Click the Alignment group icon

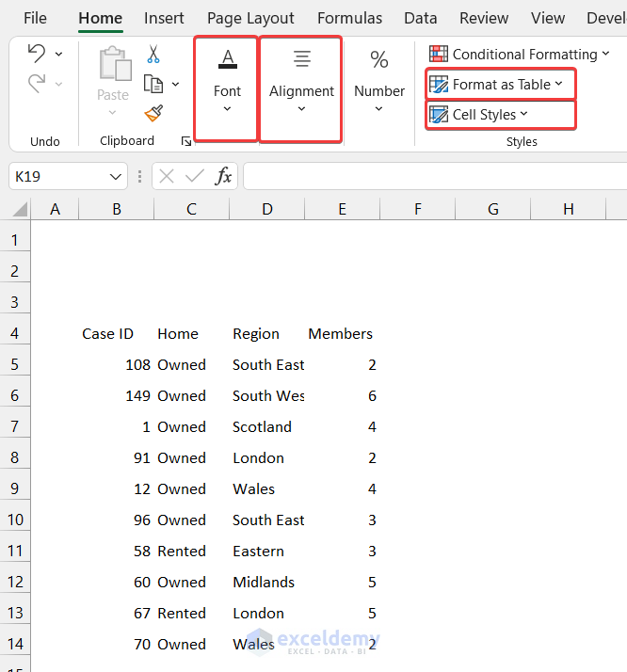point(301,58)
